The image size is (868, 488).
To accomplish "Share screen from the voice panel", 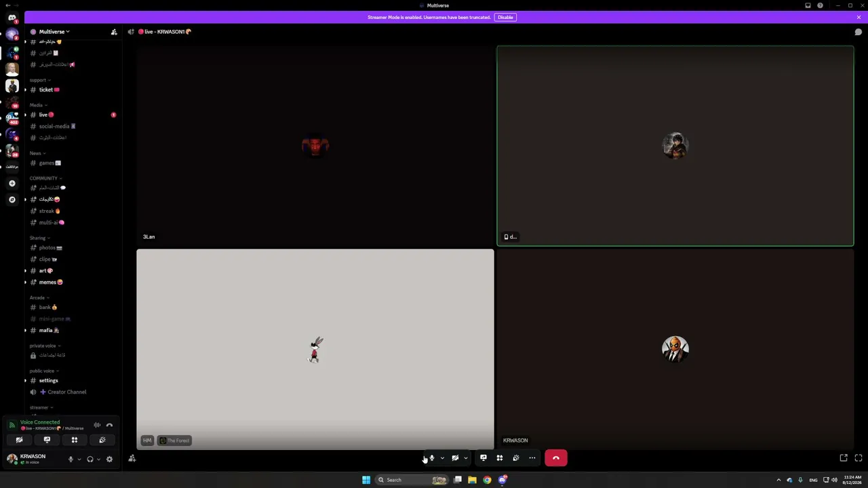I will [47, 440].
